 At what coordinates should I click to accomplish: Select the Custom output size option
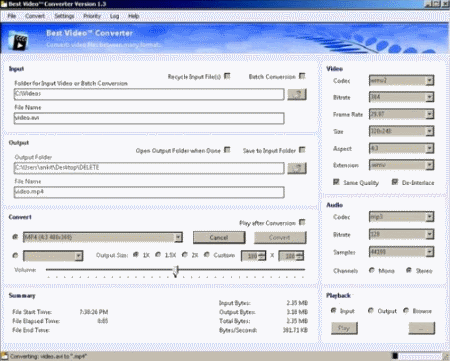pos(207,255)
